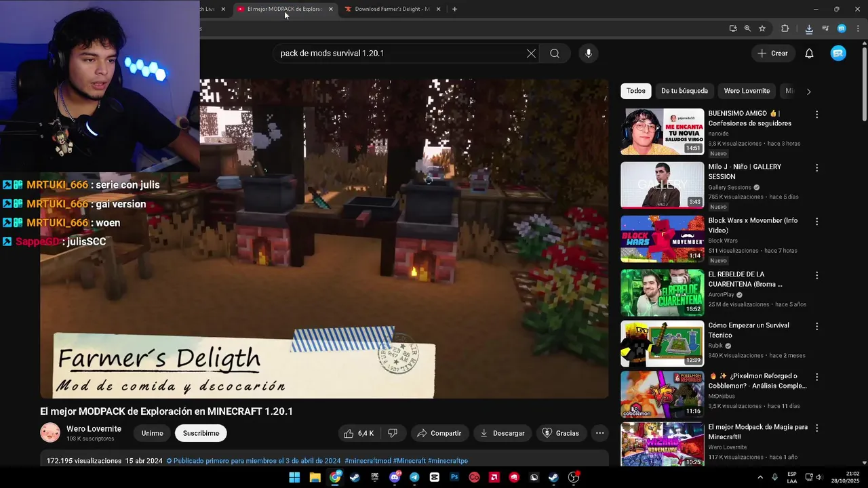Open Windows Start menu
The height and width of the screenshot is (488, 868).
pos(294,477)
